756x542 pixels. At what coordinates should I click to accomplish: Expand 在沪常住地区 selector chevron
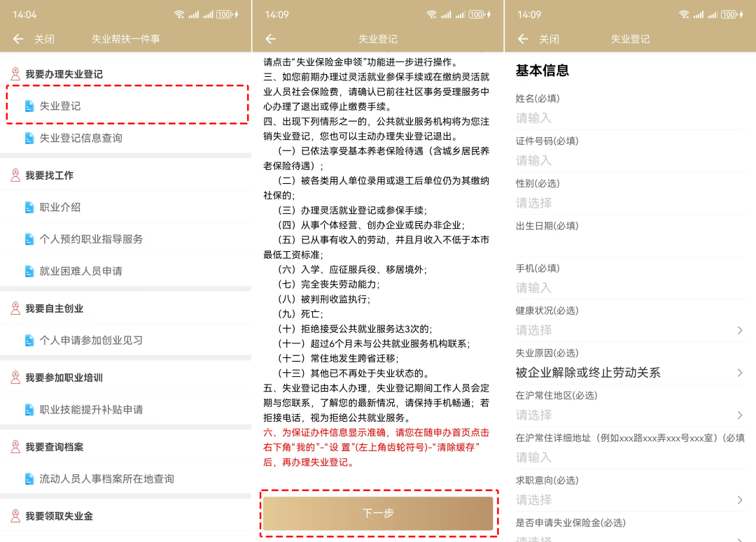point(740,415)
